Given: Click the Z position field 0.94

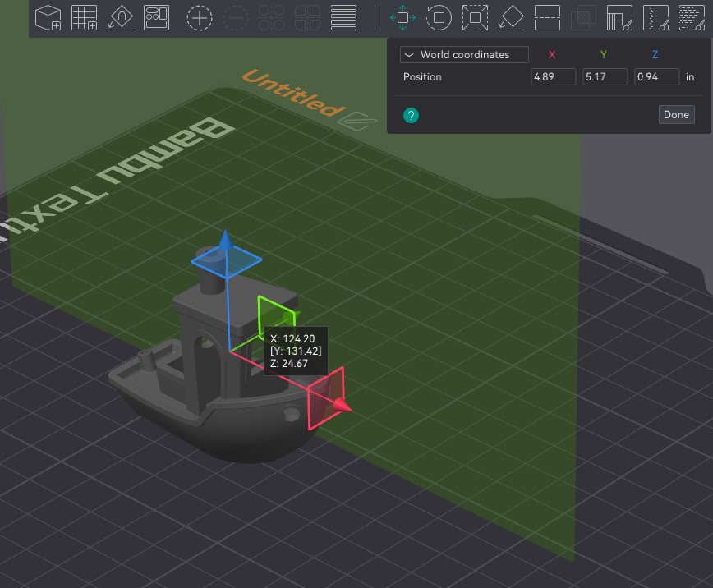Looking at the screenshot, I should coord(656,77).
